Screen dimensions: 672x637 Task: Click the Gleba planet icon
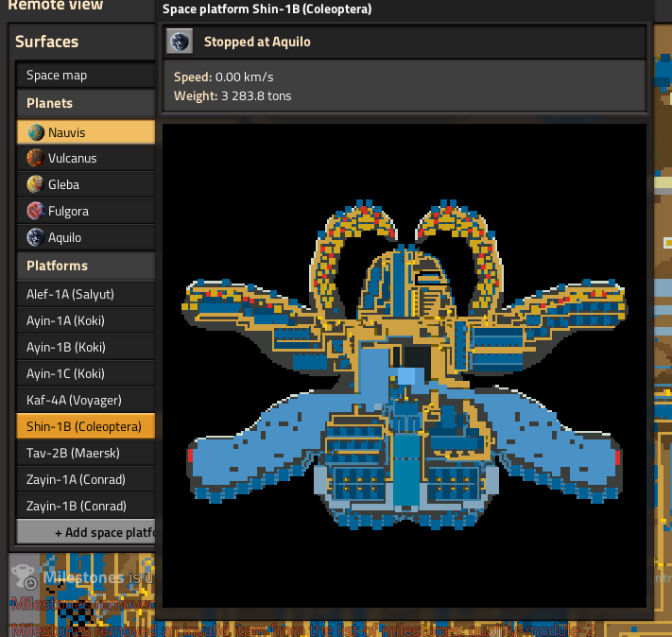(36, 184)
